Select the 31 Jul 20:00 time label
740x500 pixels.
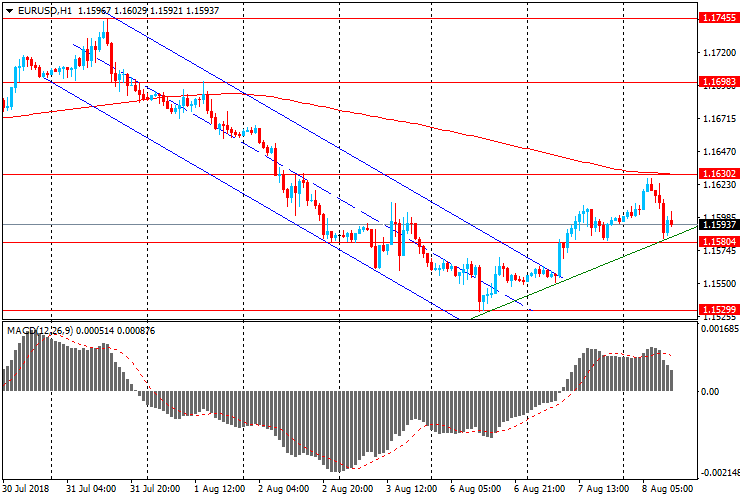[155, 489]
